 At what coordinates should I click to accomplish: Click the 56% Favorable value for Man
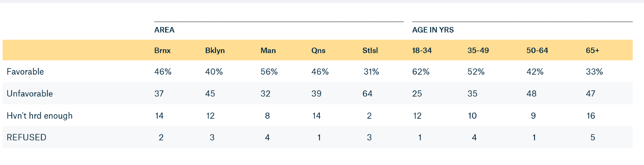click(269, 71)
